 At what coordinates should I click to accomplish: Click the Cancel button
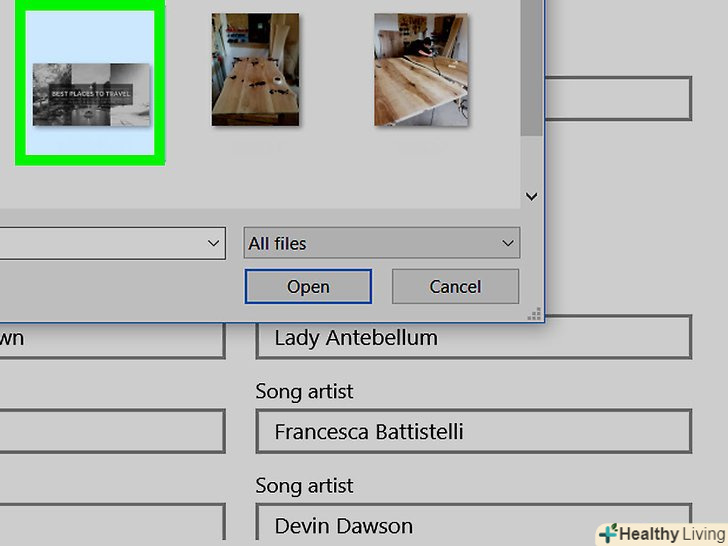[455, 286]
